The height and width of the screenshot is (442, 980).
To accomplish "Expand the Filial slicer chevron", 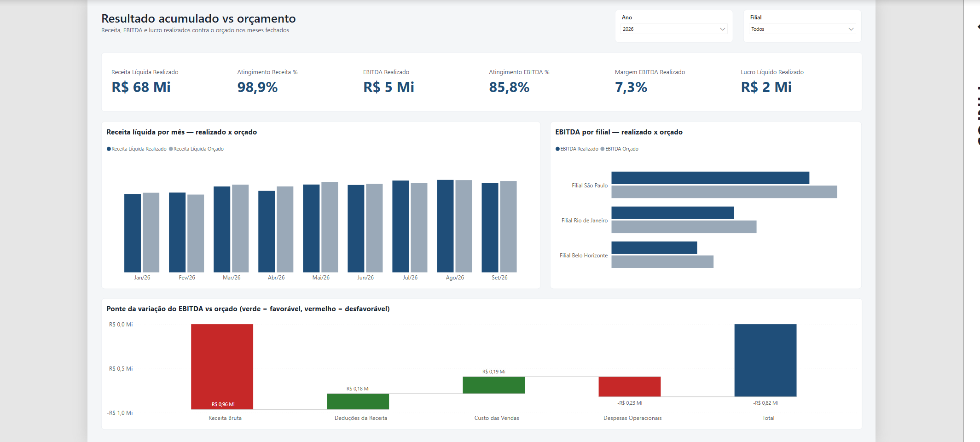I will (851, 29).
